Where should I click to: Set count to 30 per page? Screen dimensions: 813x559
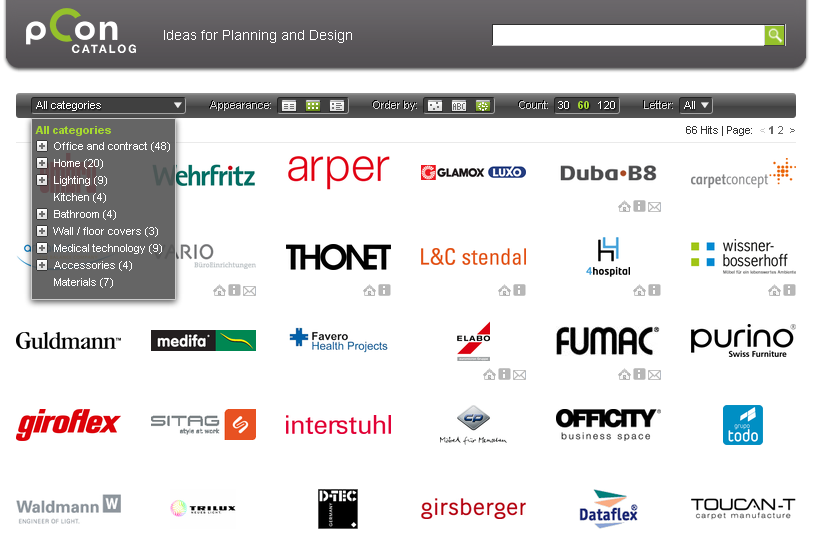click(x=564, y=105)
